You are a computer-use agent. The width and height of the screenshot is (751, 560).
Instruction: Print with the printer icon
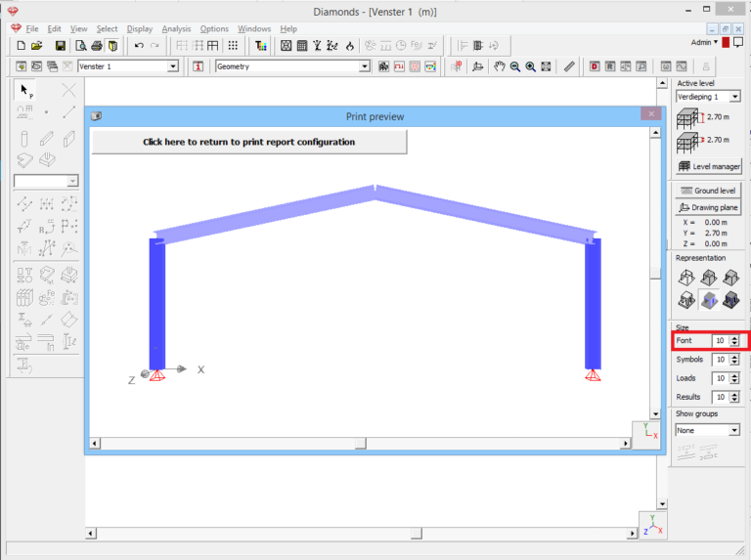click(97, 46)
